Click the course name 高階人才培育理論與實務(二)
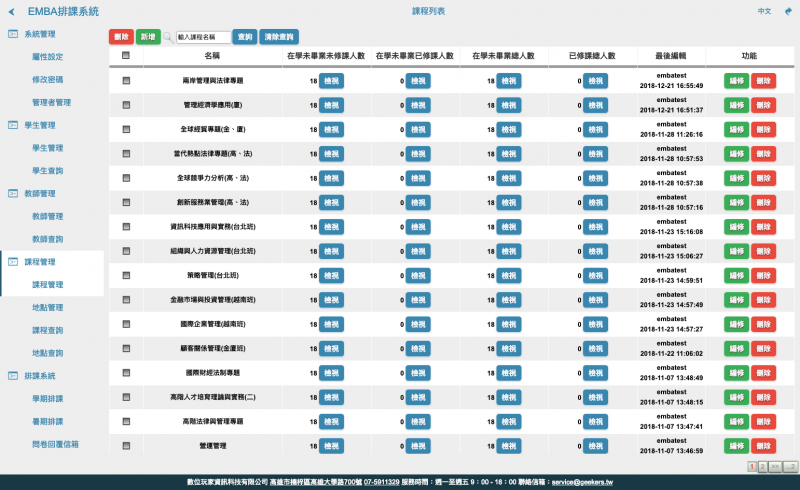The image size is (800, 490). [213, 397]
